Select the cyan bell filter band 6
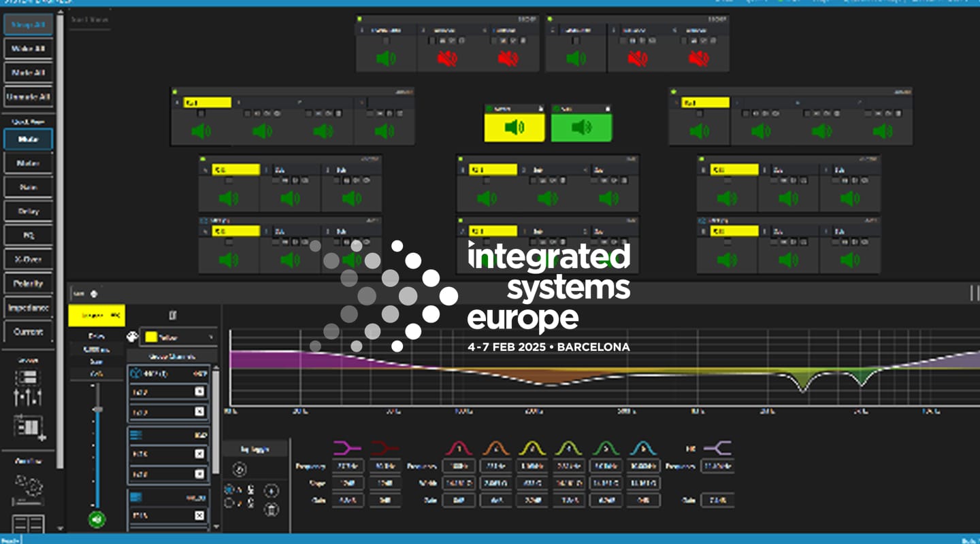The width and height of the screenshot is (980, 544). point(642,448)
